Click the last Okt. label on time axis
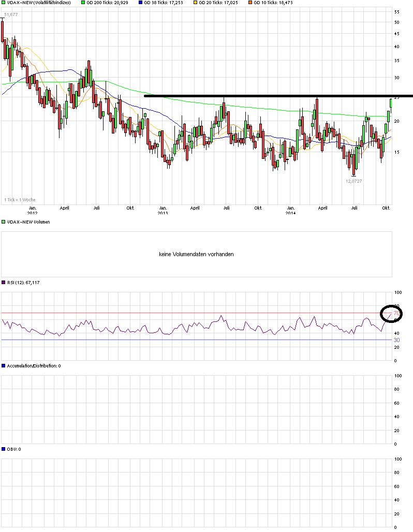This screenshot has width=413, height=532. [x=386, y=208]
